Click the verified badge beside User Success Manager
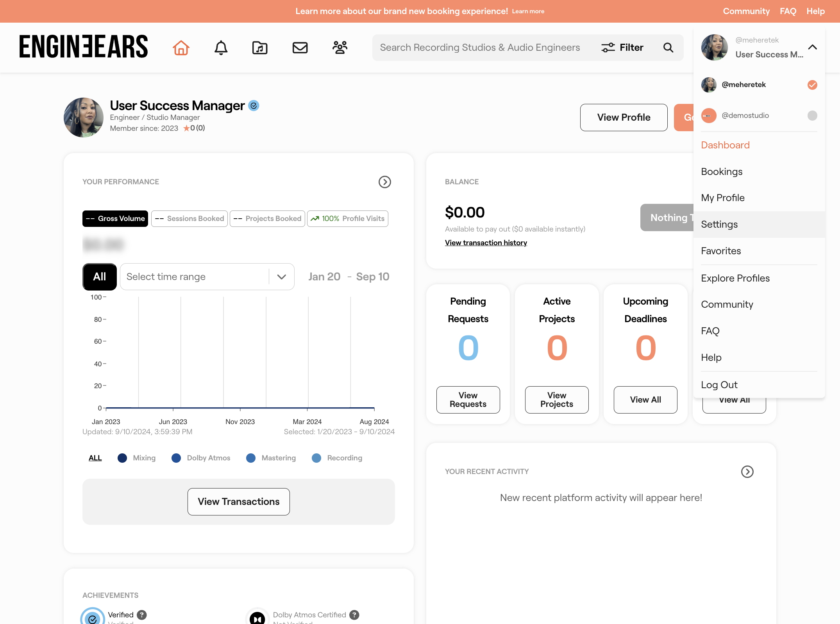 click(254, 105)
